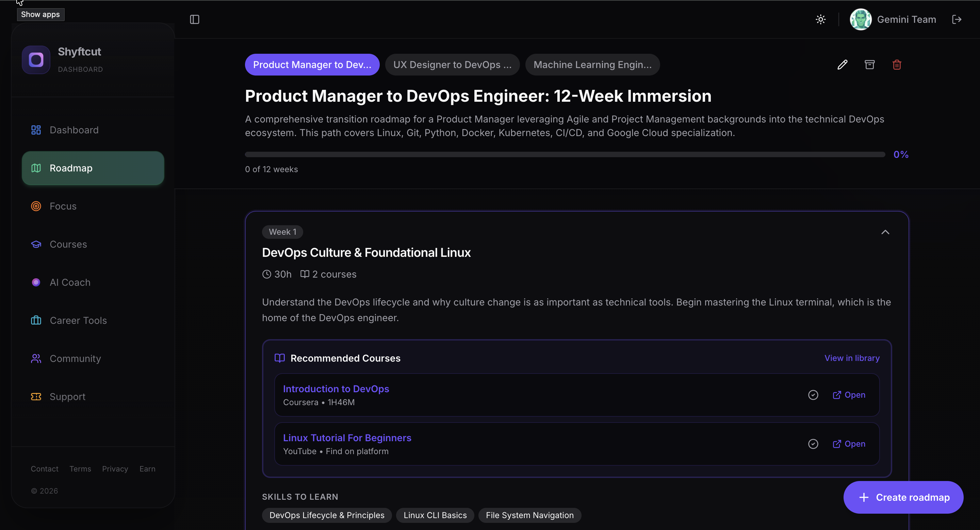Click the archive roadmap icon

[x=870, y=65]
